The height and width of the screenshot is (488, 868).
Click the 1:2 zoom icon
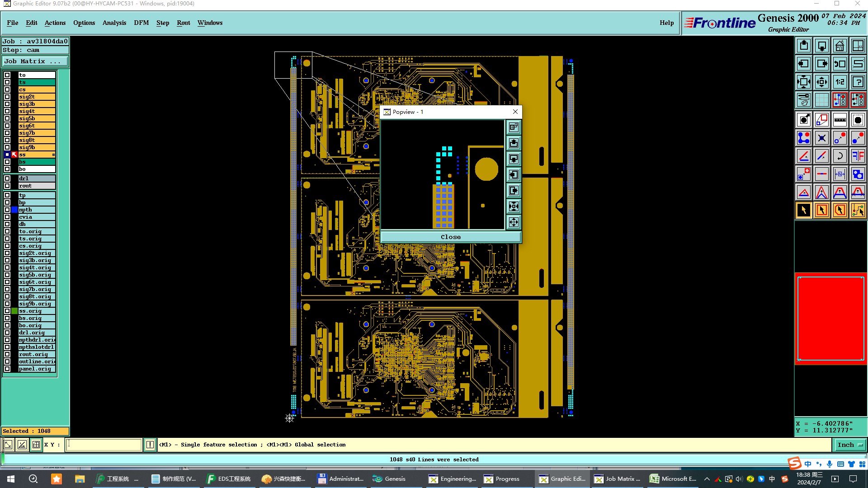[840, 82]
